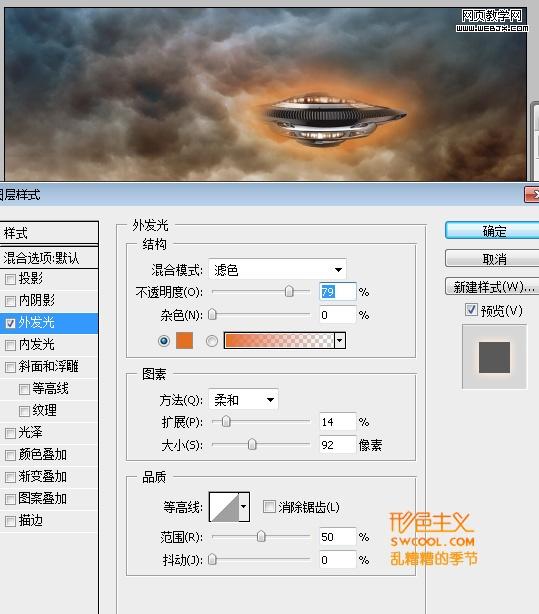
Task: Check the 斜面和浮雕 bevel checkbox
Action: [x=10, y=367]
